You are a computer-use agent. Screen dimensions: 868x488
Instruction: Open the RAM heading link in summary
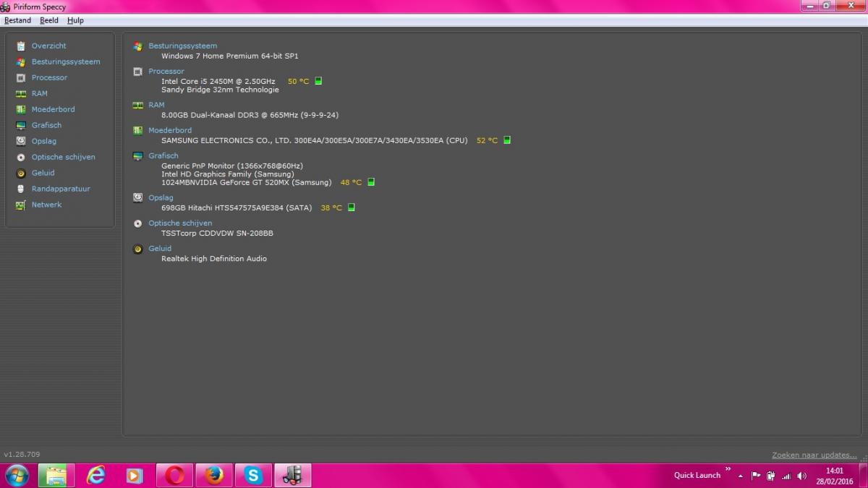point(156,105)
